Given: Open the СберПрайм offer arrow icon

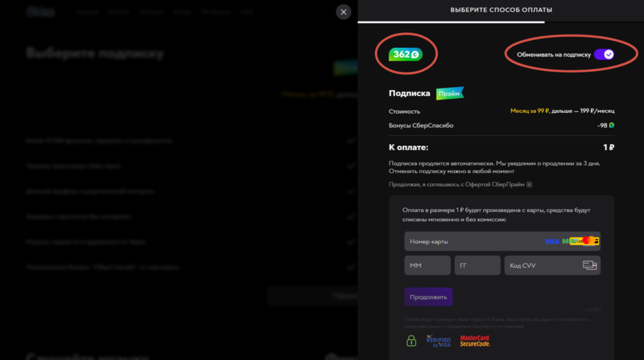Looking at the screenshot, I should click(x=529, y=184).
